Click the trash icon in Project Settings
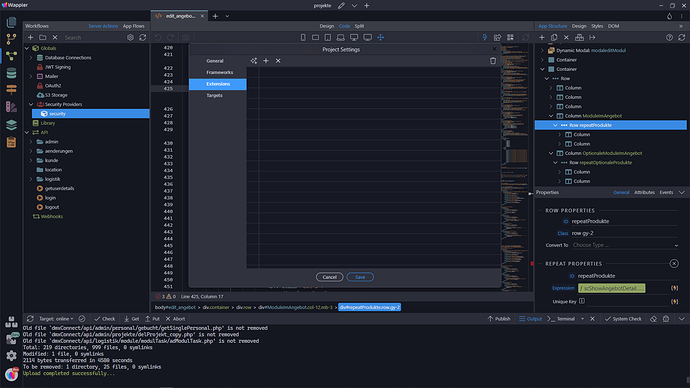Screen dimensions: 690x388 coord(493,61)
